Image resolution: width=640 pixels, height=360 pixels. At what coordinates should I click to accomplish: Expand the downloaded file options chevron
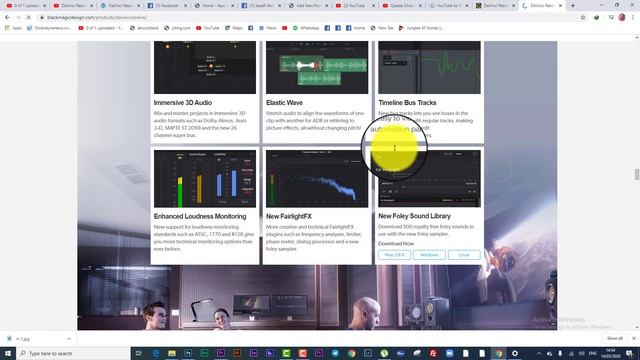[x=69, y=339]
